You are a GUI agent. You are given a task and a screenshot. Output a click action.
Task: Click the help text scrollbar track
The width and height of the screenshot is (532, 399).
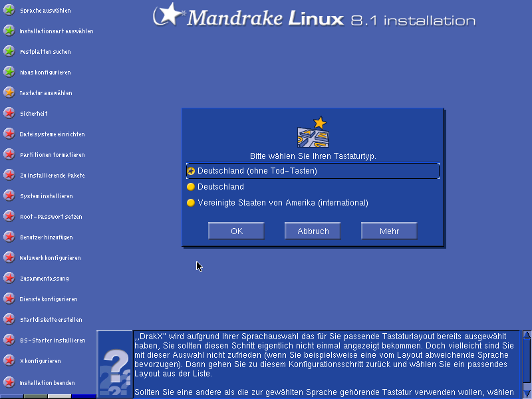527,364
